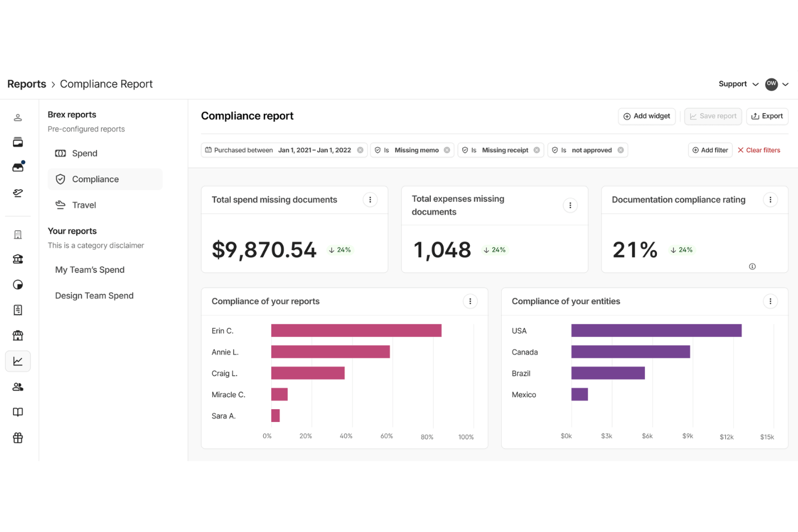Click Clear filters
The image size is (798, 532).
click(x=759, y=150)
